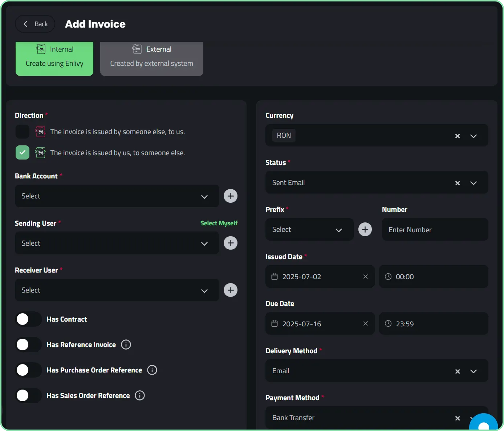Check 'issued by someone else, to us' box
The height and width of the screenshot is (431, 504).
pos(23,132)
